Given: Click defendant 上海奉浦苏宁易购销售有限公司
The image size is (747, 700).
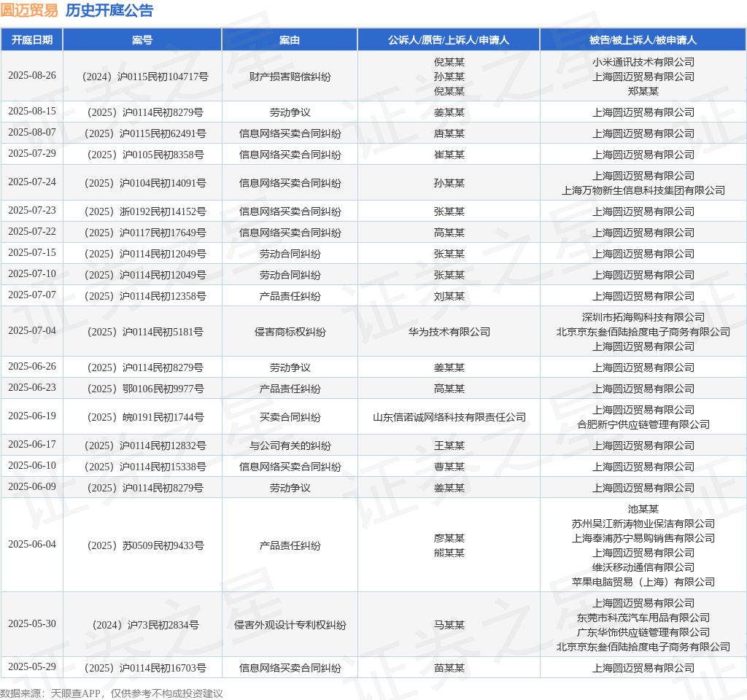Looking at the screenshot, I should 643,538.
